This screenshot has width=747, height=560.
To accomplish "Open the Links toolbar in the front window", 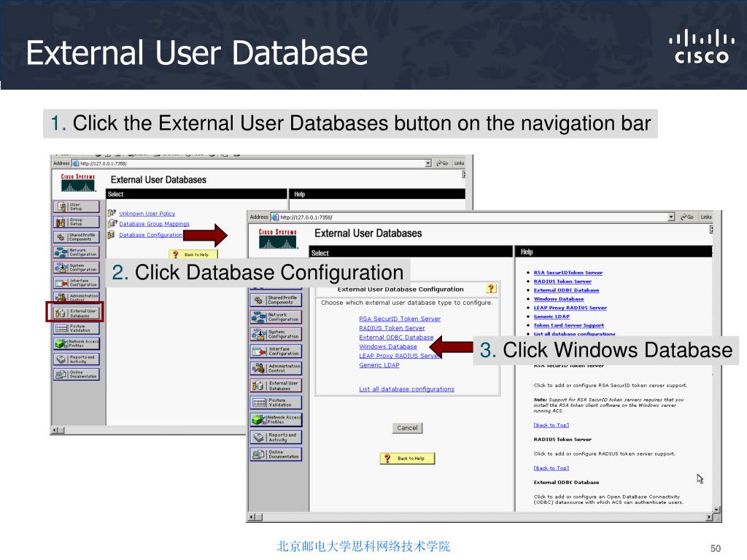I will (706, 217).
